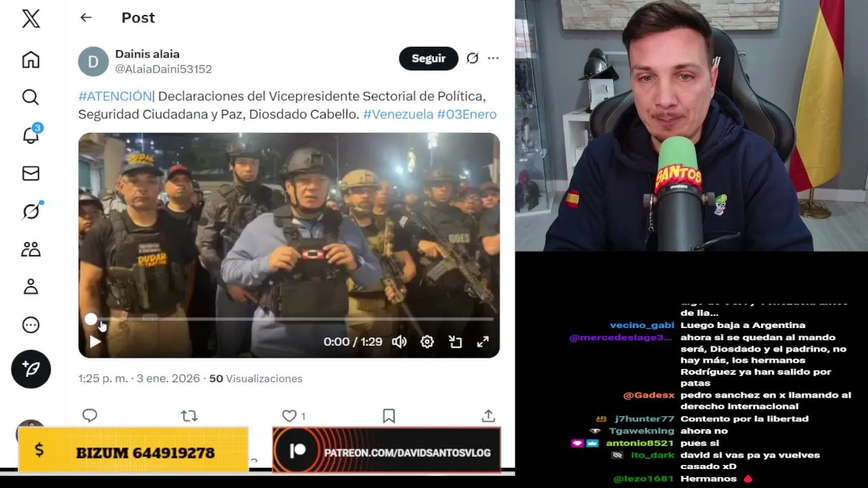Open the #Venezuela hashtag link

(398, 114)
